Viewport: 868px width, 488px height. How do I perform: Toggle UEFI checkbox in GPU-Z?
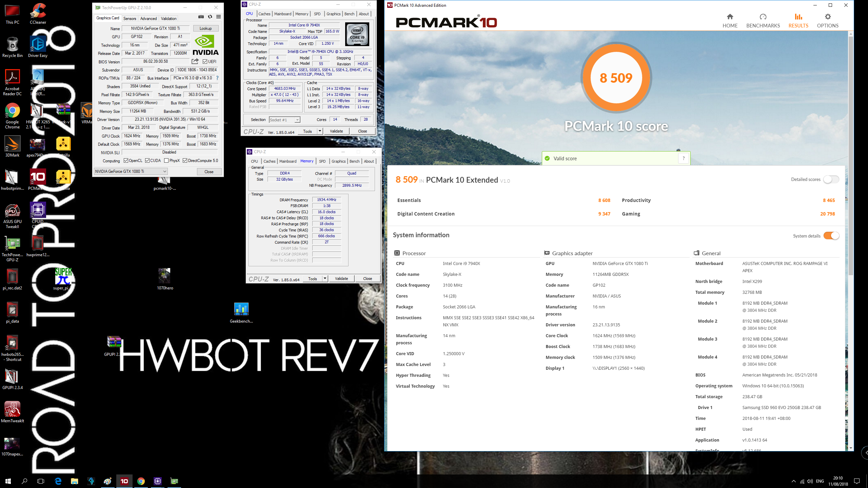point(205,62)
